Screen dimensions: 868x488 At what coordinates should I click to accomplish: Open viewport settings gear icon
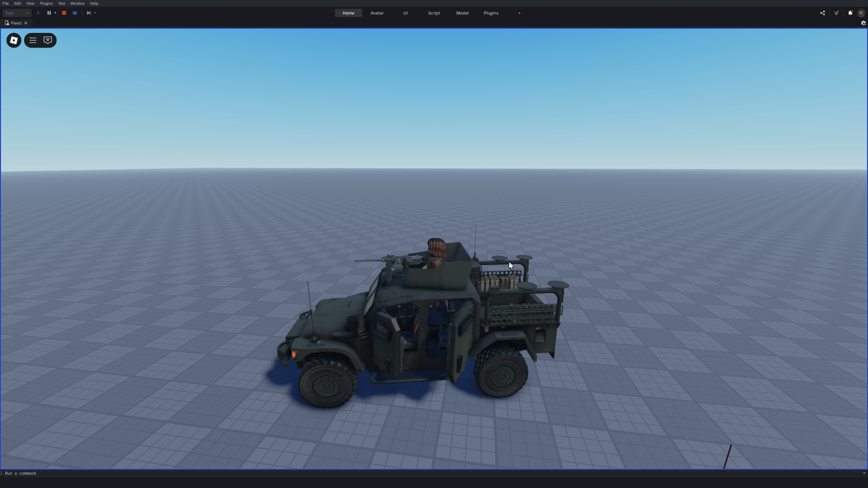point(863,23)
